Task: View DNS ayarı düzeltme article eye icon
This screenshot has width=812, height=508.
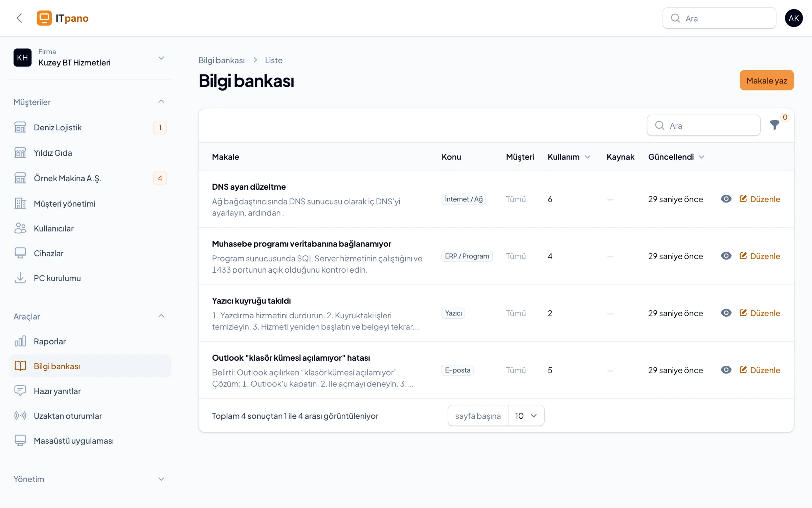Action: click(726, 199)
